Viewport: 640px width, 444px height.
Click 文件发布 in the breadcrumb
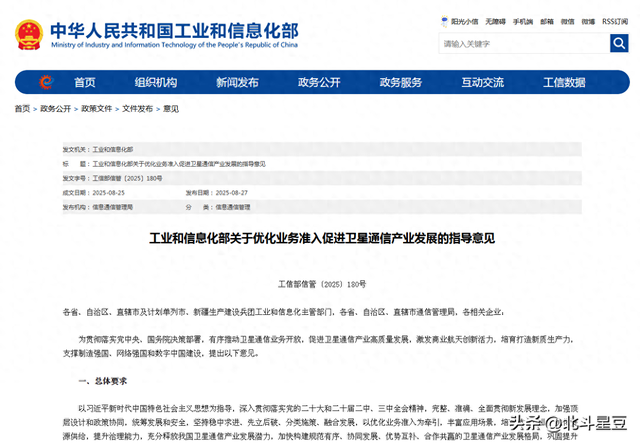138,109
